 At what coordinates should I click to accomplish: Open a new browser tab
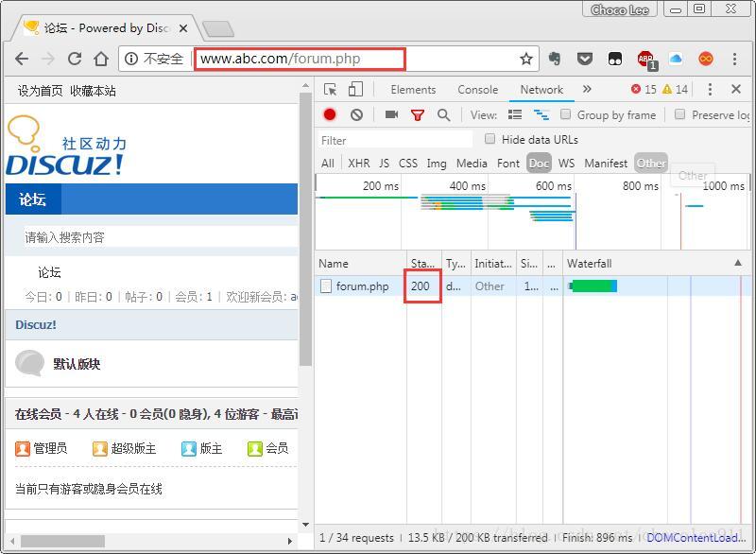218,29
